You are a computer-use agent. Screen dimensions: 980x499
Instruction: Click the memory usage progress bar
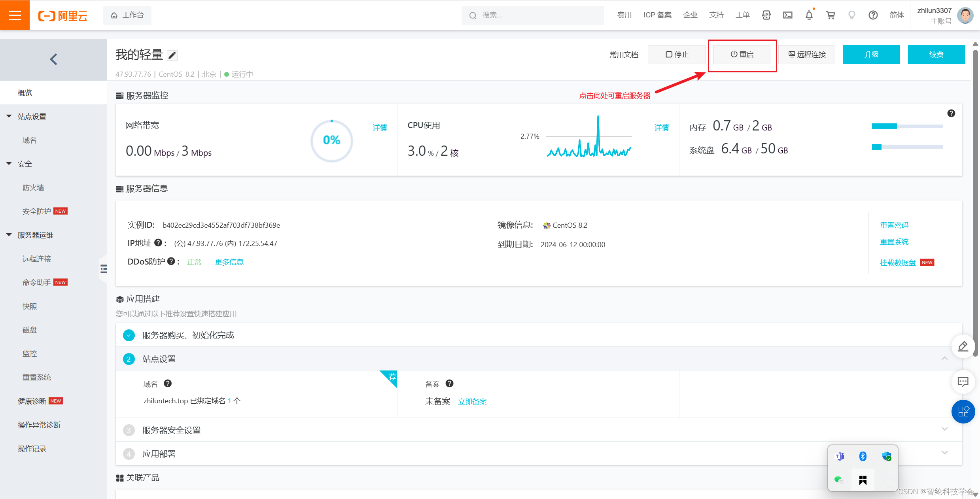(907, 127)
